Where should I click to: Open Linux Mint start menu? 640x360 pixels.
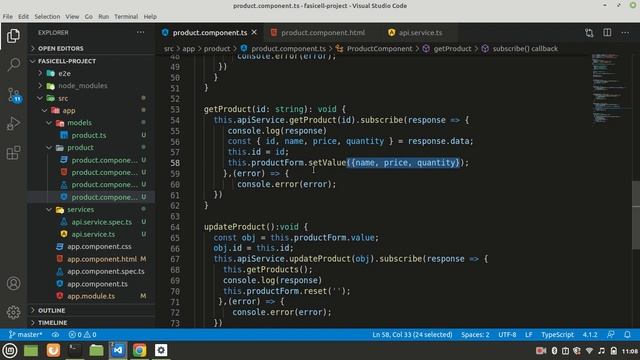[10, 350]
